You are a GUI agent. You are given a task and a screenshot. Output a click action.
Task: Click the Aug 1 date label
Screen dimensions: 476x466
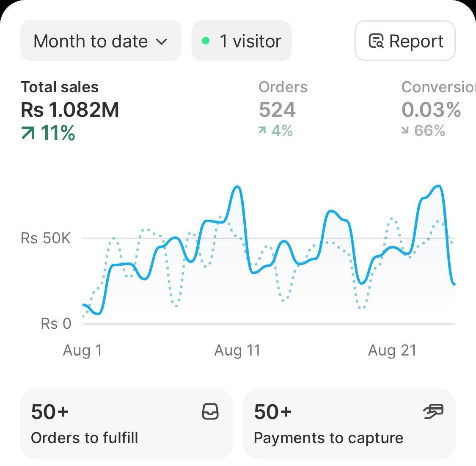click(82, 350)
